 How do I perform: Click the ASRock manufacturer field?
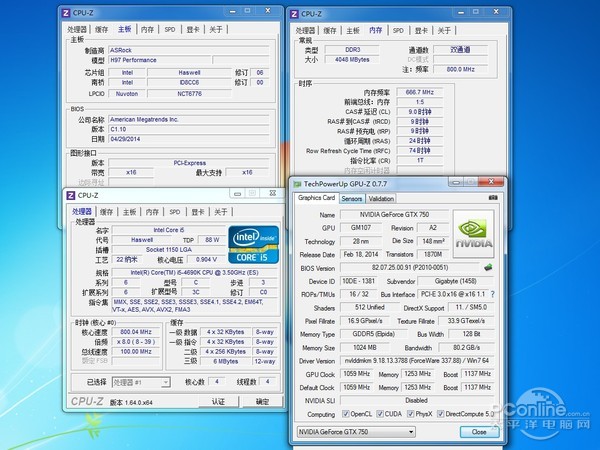pos(189,50)
